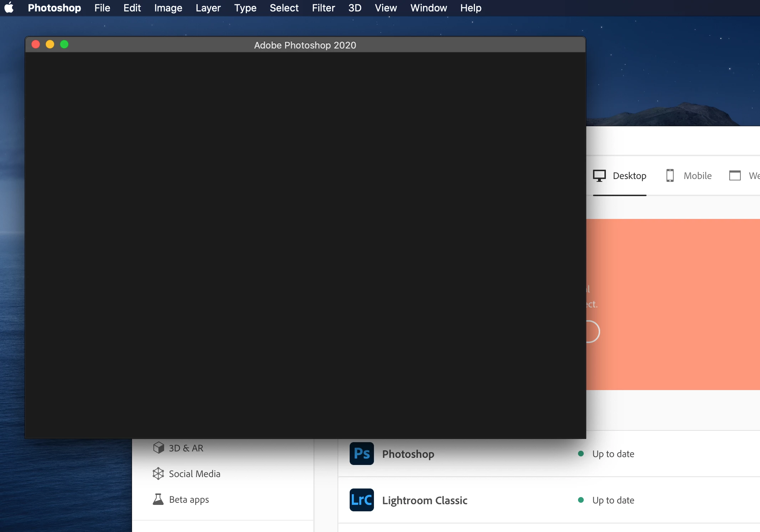
Task: Open the File menu
Action: [x=102, y=8]
